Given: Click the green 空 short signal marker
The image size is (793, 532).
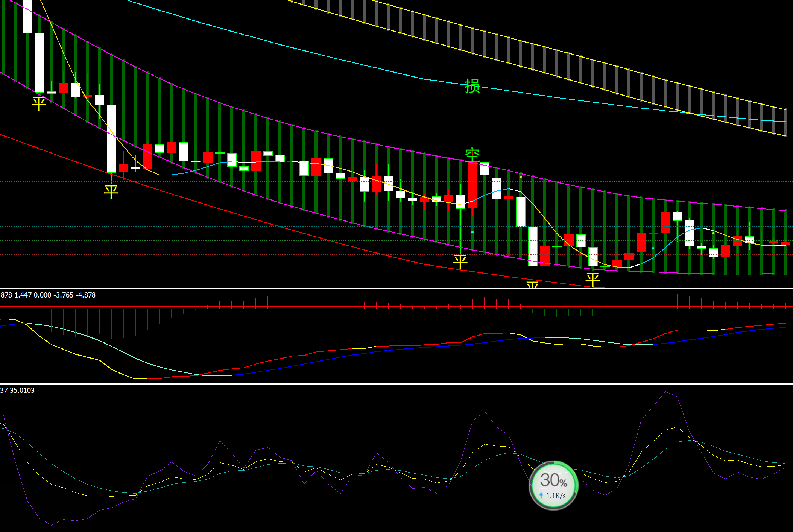Looking at the screenshot, I should (x=472, y=155).
